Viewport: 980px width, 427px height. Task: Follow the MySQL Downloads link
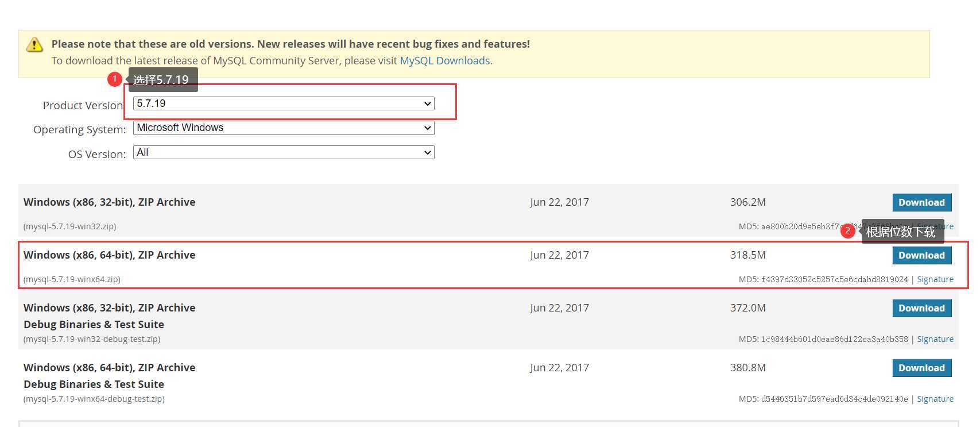(445, 60)
